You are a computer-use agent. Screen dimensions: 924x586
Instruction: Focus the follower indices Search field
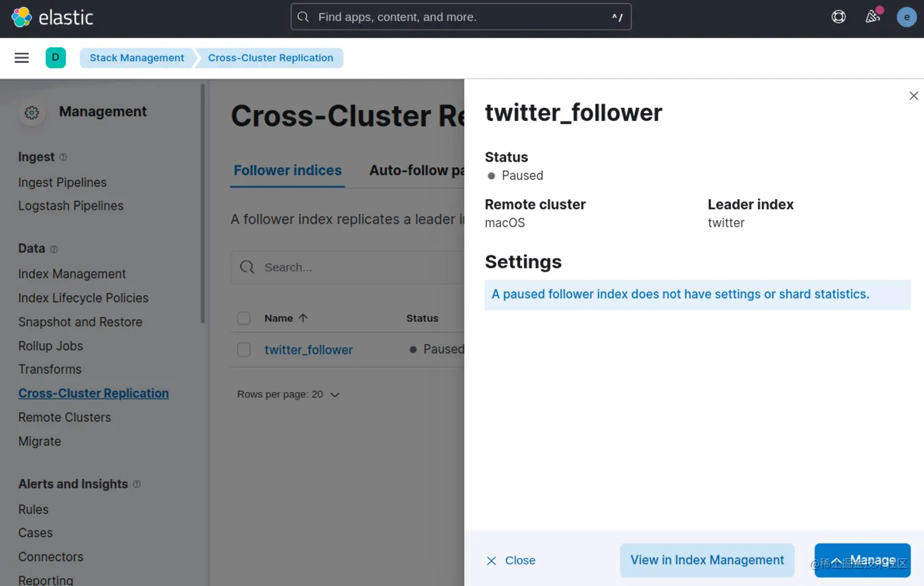click(347, 267)
